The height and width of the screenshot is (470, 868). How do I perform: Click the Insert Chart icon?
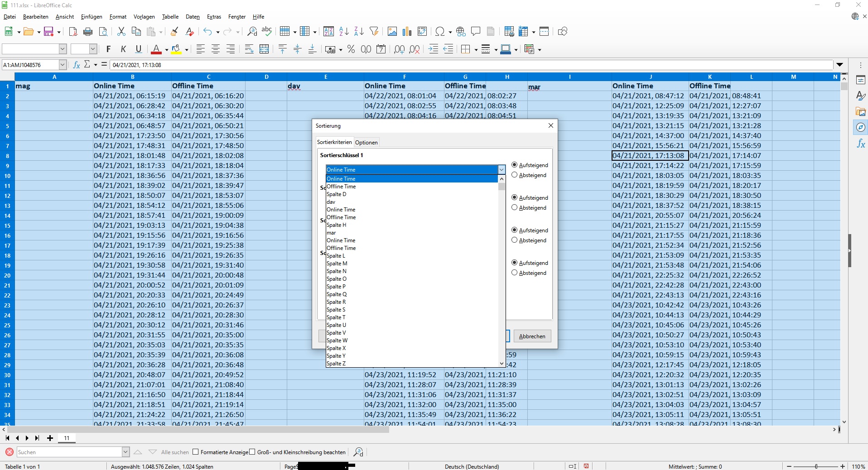point(407,32)
